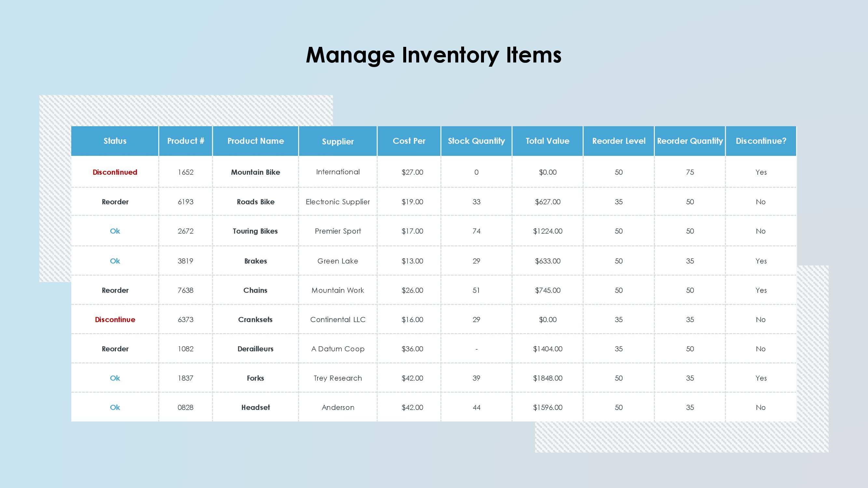Select the Status column header
This screenshot has height=488, width=868.
[x=115, y=141]
